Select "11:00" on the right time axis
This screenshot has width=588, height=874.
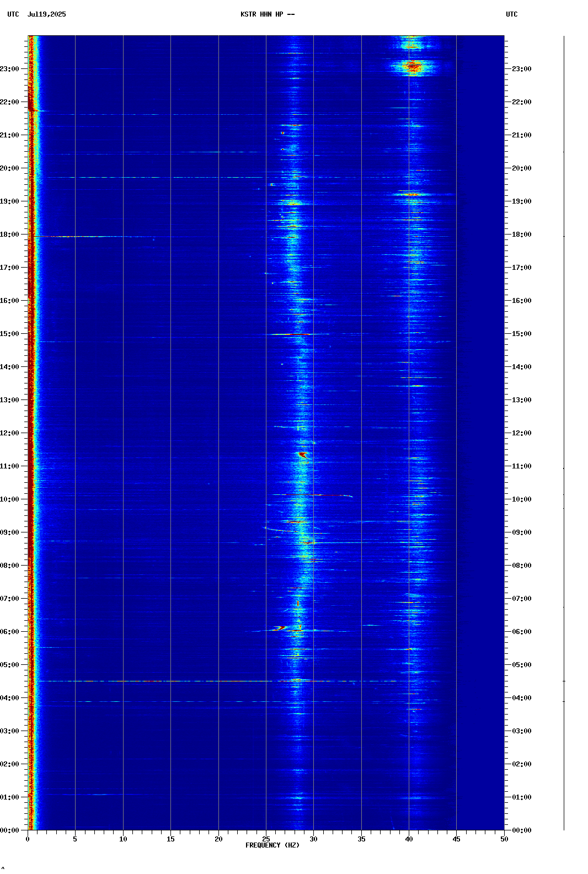pos(522,466)
